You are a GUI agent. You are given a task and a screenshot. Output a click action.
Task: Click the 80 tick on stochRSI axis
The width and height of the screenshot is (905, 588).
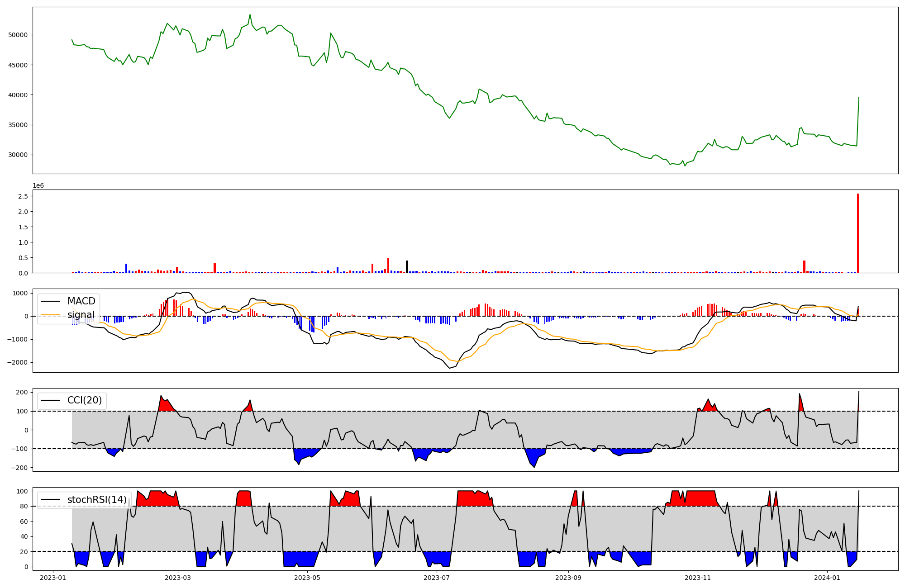24,506
